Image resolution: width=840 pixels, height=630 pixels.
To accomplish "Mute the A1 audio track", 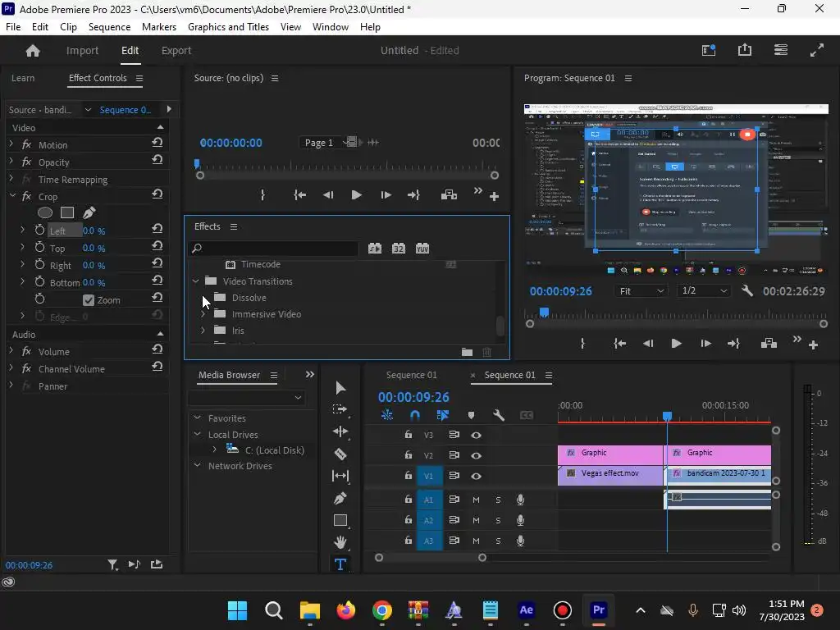I will [476, 500].
